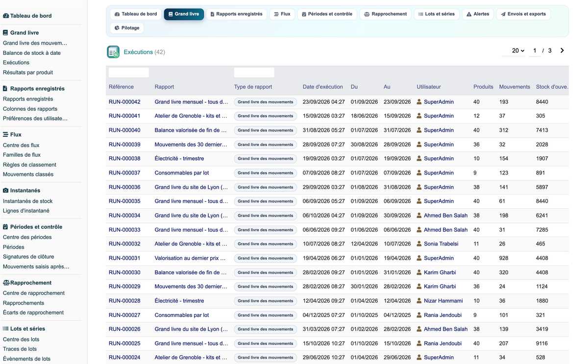Viewport: 588px width, 364px height.
Task: Open execution RUN-000024
Action: pyautogui.click(x=124, y=358)
